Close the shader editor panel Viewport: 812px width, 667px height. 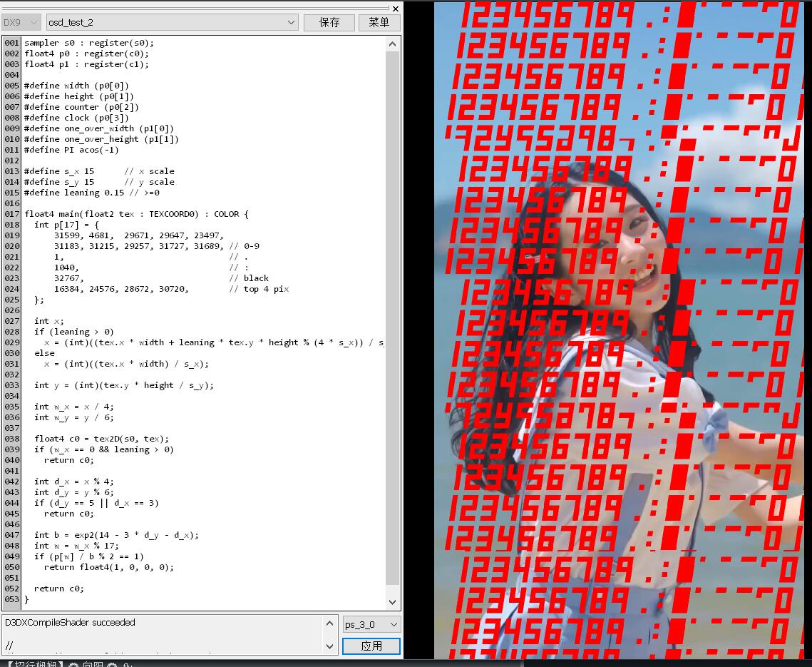click(396, 9)
